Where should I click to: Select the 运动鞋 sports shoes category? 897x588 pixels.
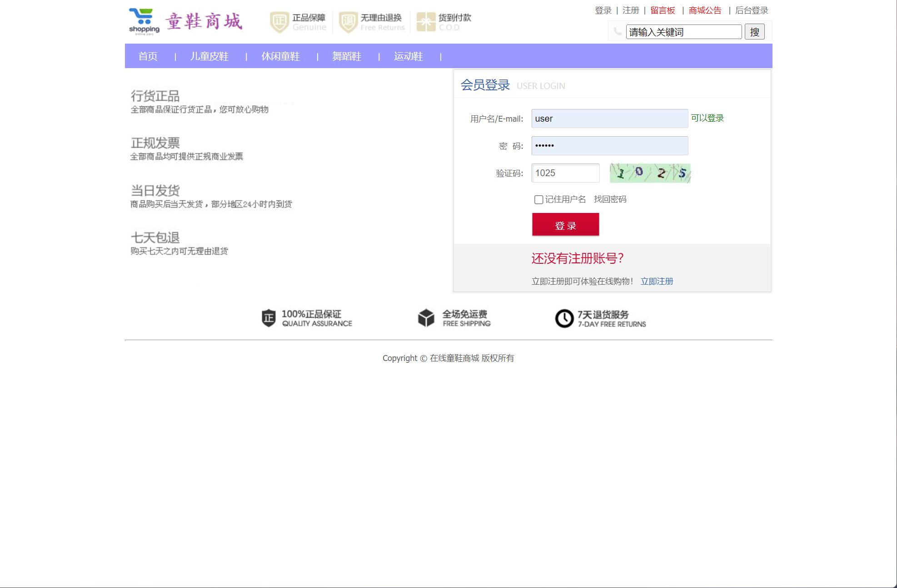click(x=408, y=56)
